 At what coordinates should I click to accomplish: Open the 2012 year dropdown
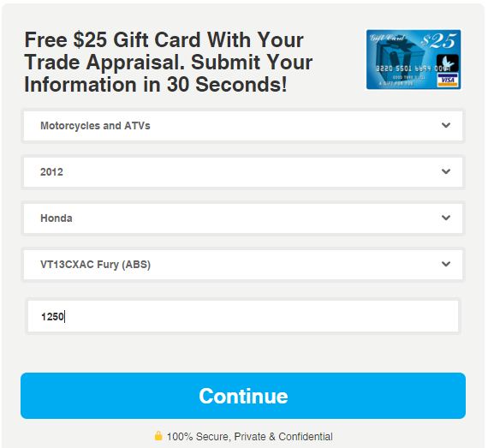243,172
